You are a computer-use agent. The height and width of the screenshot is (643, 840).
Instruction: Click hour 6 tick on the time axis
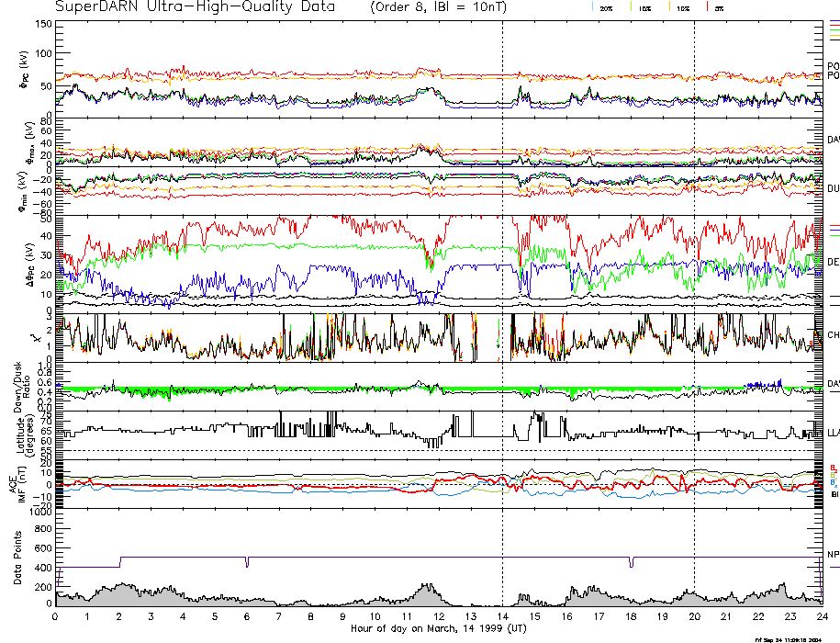(247, 616)
